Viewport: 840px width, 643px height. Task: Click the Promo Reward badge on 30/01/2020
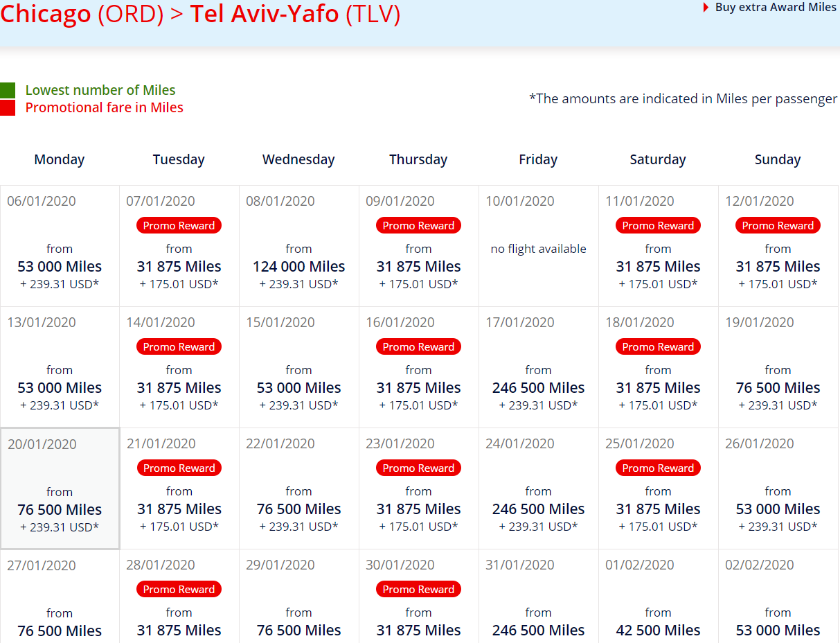pos(419,589)
